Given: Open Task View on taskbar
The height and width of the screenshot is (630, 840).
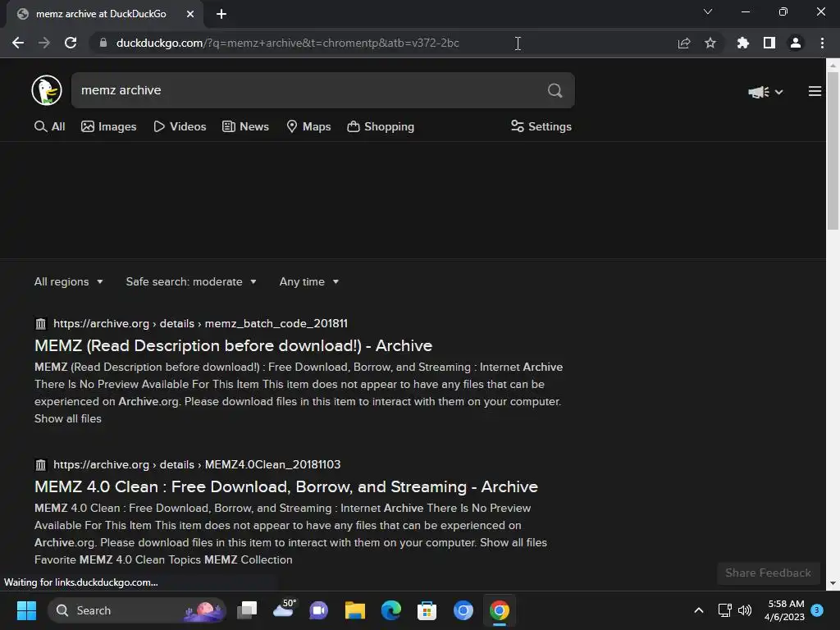Looking at the screenshot, I should click(247, 610).
